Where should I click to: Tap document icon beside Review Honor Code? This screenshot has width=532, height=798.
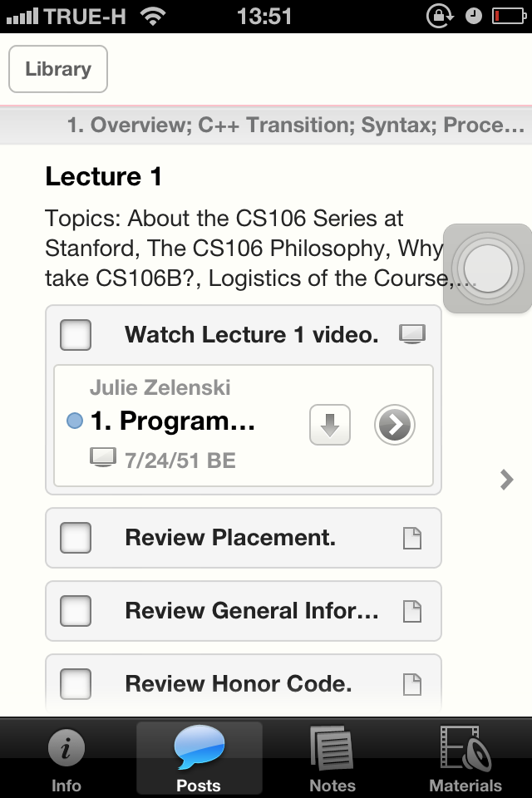tap(412, 684)
